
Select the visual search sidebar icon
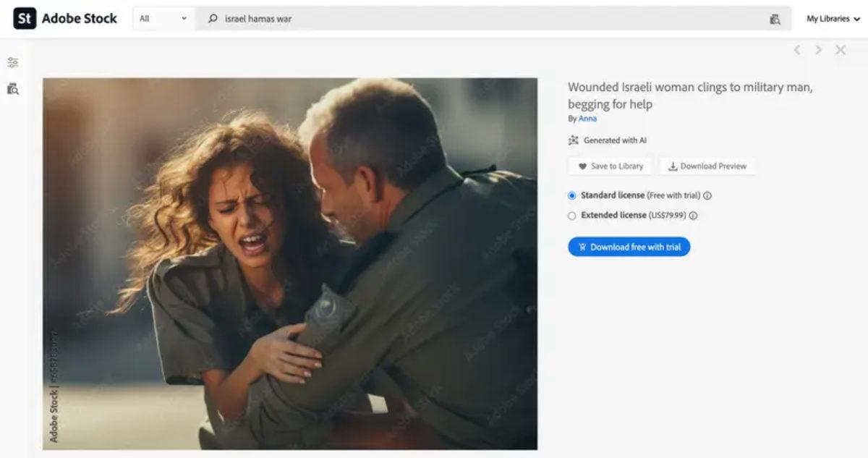tap(12, 88)
